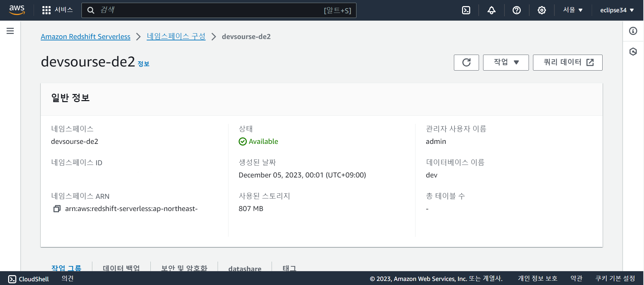Open the 정보 info link next to title
Screen dimensions: 644x285
143,64
